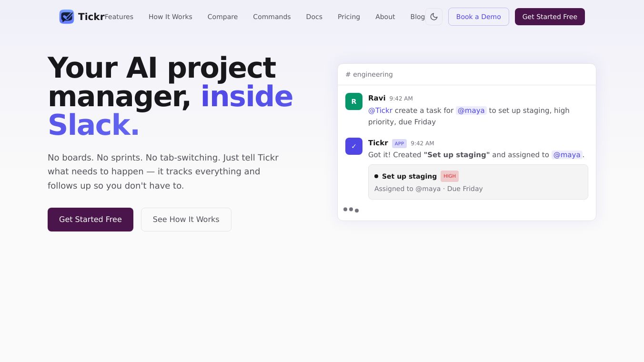Click Get Started Free in the navbar
This screenshot has width=644, height=362.
click(x=550, y=17)
